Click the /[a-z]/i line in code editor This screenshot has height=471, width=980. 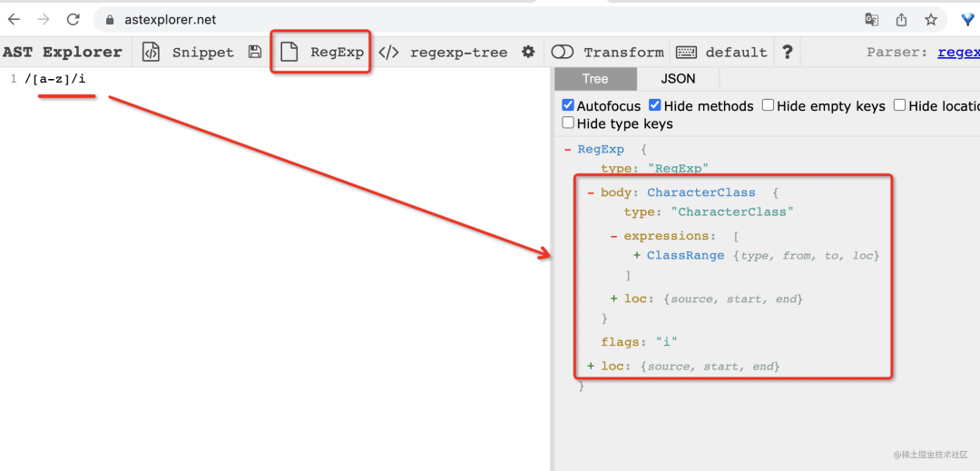(55, 79)
